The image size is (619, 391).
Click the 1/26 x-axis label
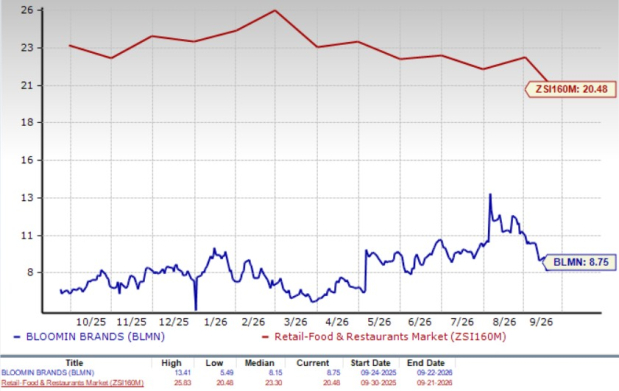click(x=216, y=322)
